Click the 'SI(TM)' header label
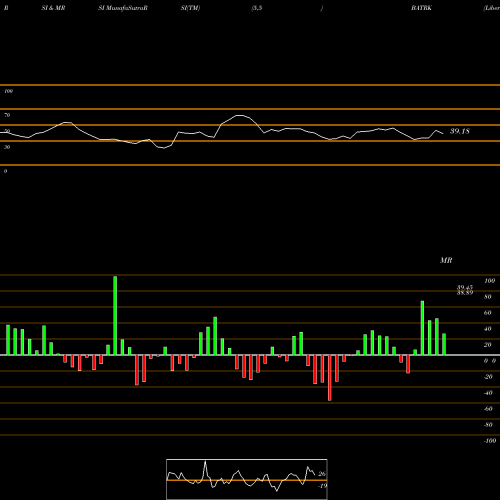Screen dimensions: 500x500 click(190, 8)
